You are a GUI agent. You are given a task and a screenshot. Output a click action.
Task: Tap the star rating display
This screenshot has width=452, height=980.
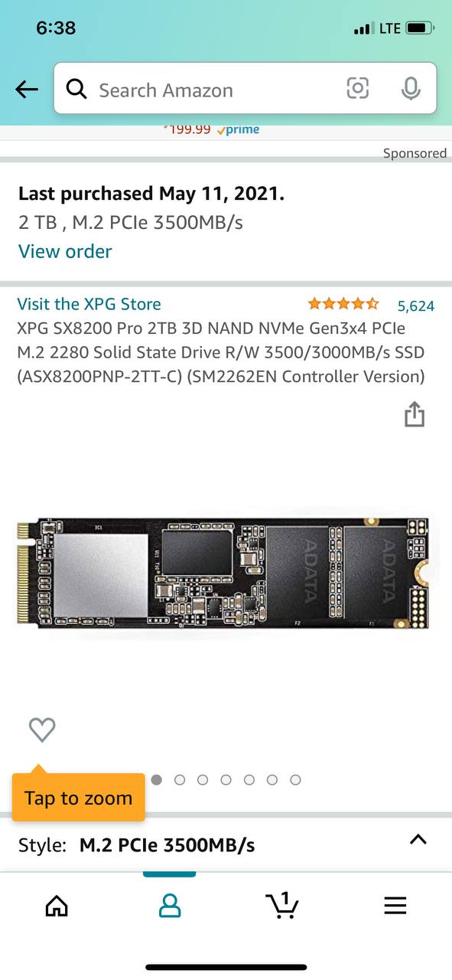343,304
